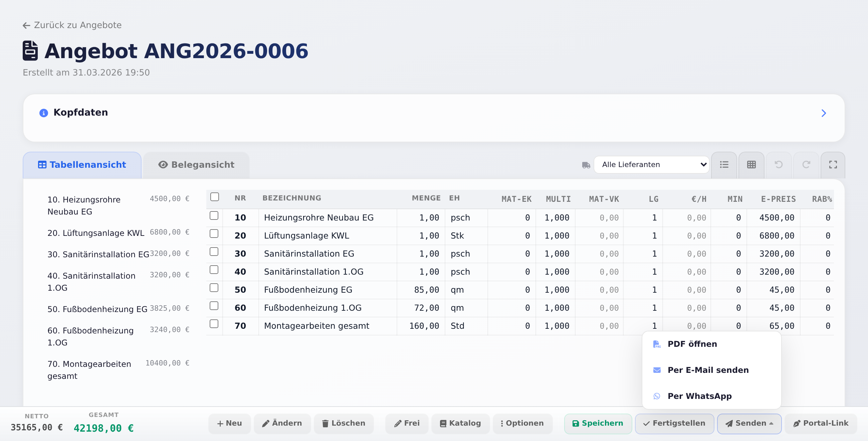This screenshot has width=868, height=441.
Task: Check the box for row 20 Lüftungsanlage
Action: coord(214,234)
